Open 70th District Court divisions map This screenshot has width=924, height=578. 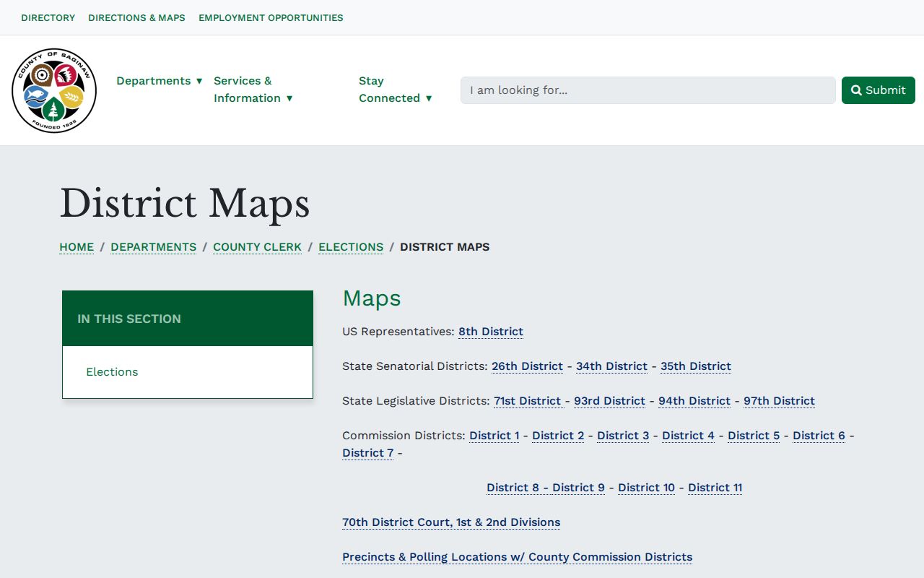click(451, 522)
